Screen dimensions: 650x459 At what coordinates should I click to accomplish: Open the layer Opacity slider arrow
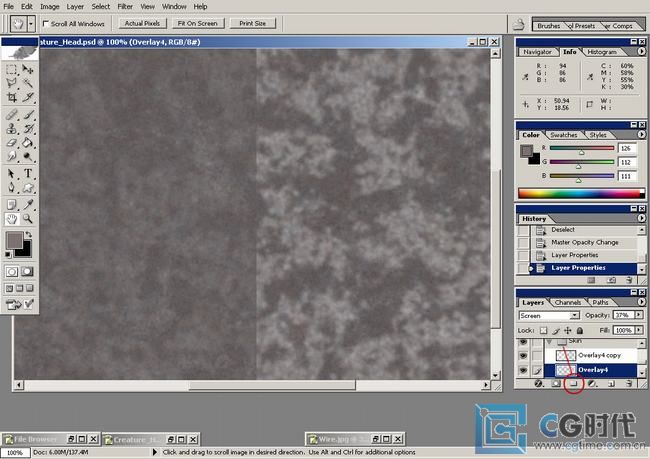tap(639, 315)
